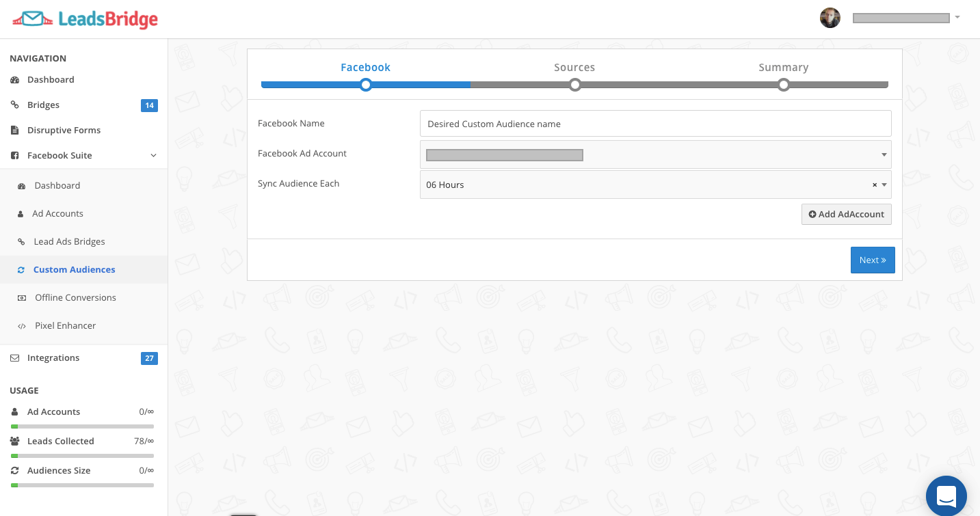Click the Facebook Name input field
Viewport: 980px width, 516px height.
(655, 124)
